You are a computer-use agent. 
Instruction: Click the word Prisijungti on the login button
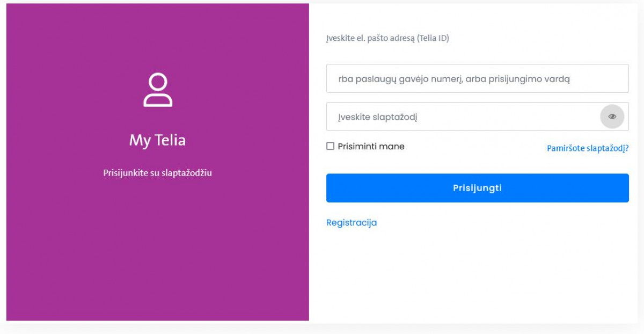pos(477,188)
